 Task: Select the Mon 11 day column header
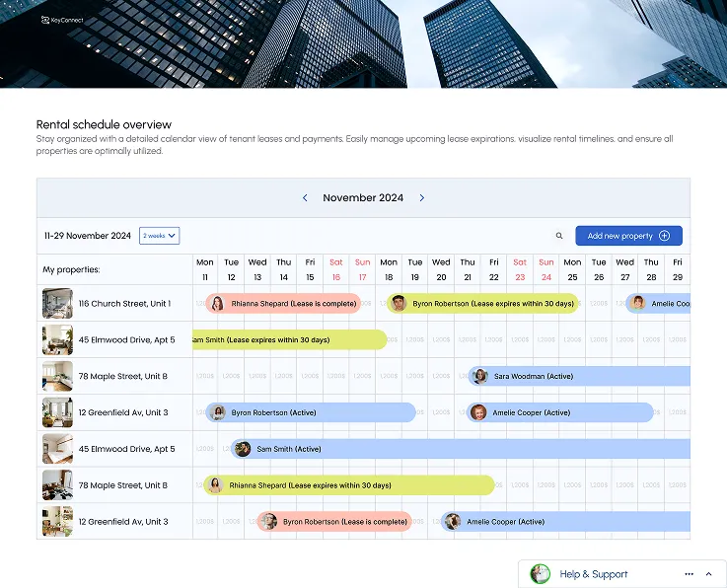pos(205,269)
